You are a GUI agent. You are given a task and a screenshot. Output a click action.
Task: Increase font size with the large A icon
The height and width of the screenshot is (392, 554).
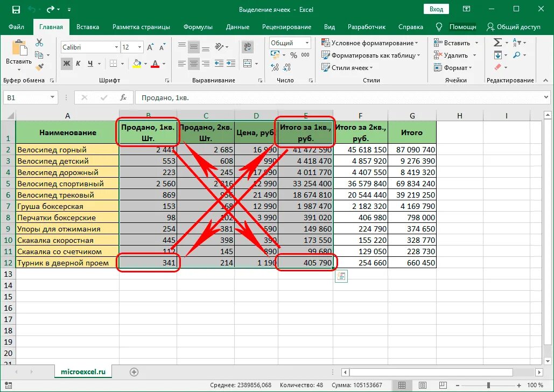(x=150, y=47)
